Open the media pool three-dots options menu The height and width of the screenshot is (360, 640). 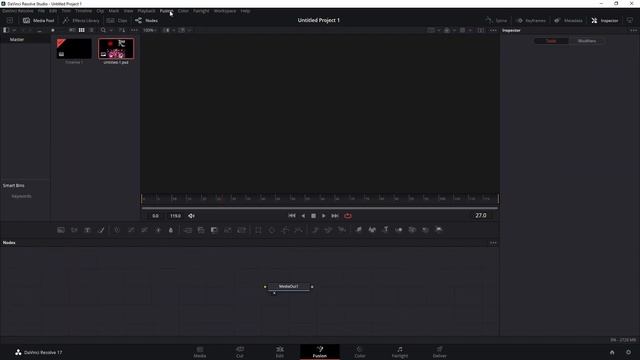click(x=134, y=30)
